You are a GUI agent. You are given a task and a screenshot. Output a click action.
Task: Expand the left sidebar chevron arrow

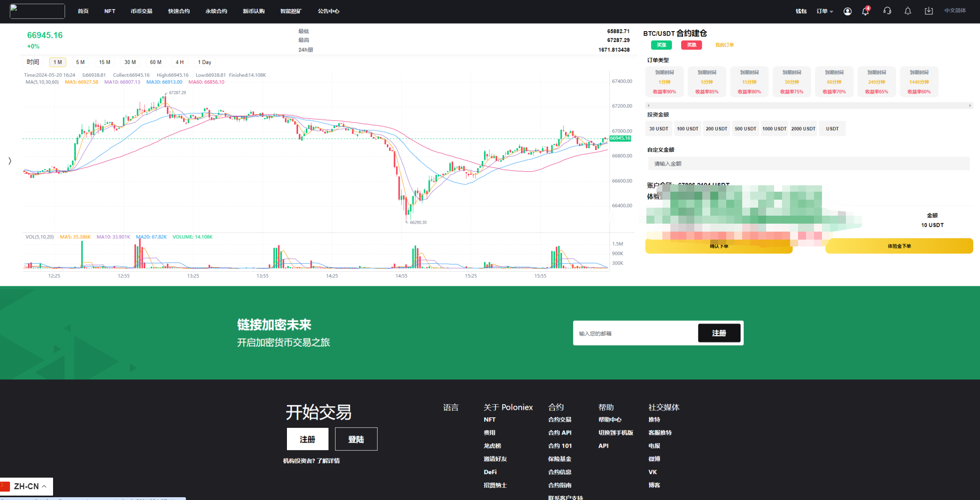(10, 161)
